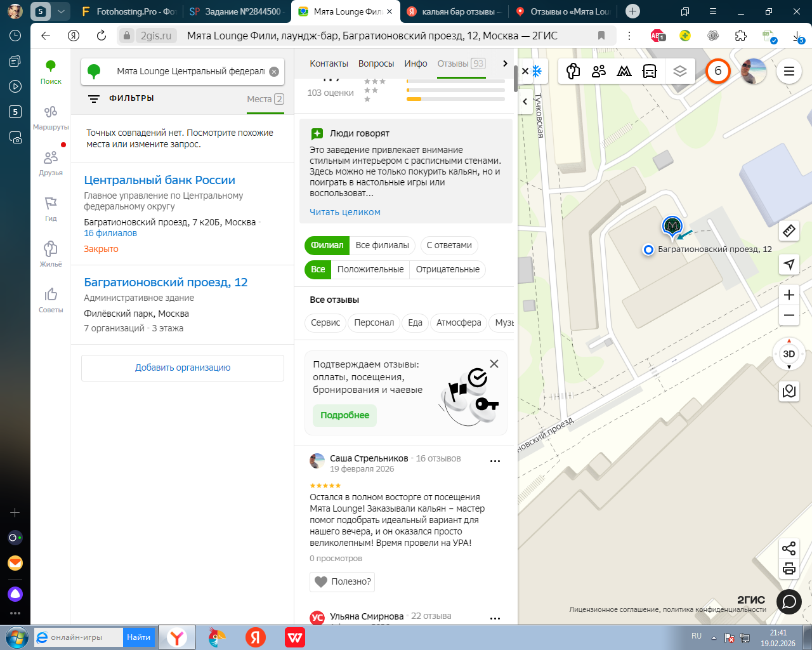This screenshot has height=650, width=812.
Task: Open the Инфо tab
Action: click(416, 64)
